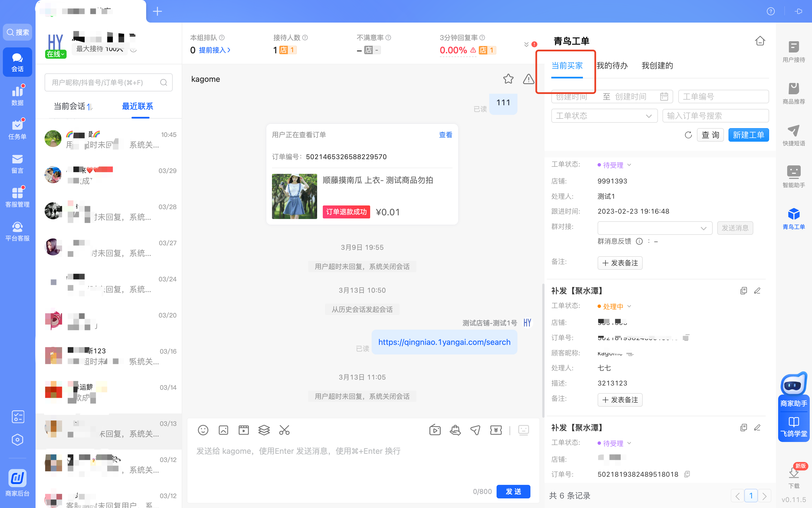Click the 提前接入 link

coord(215,50)
